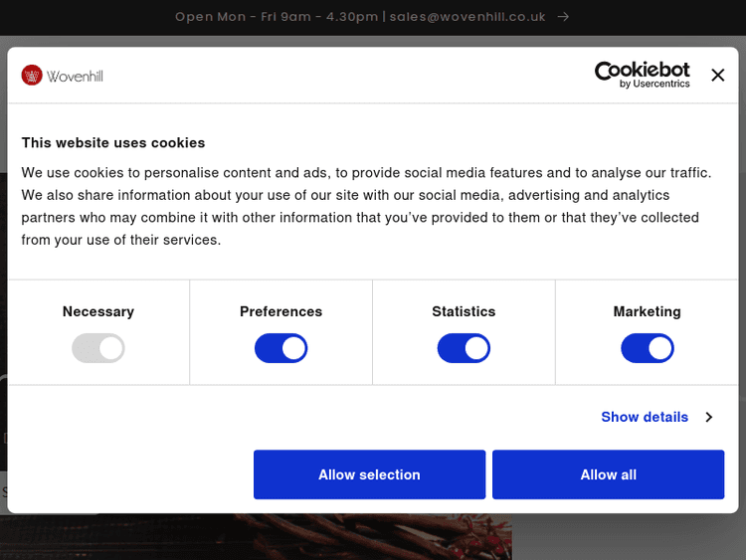The width and height of the screenshot is (746, 560).
Task: Open the Cookiebot by Usercentrics logo
Action: [x=642, y=75]
